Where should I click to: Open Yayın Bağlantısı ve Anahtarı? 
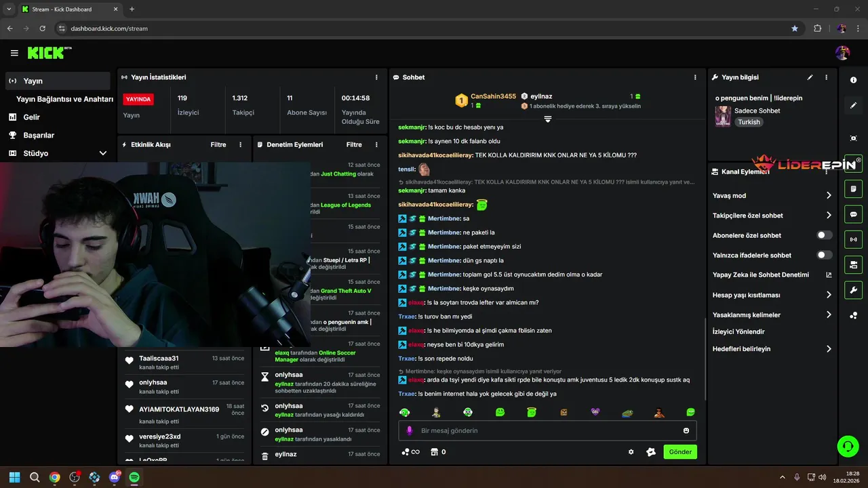(x=64, y=99)
